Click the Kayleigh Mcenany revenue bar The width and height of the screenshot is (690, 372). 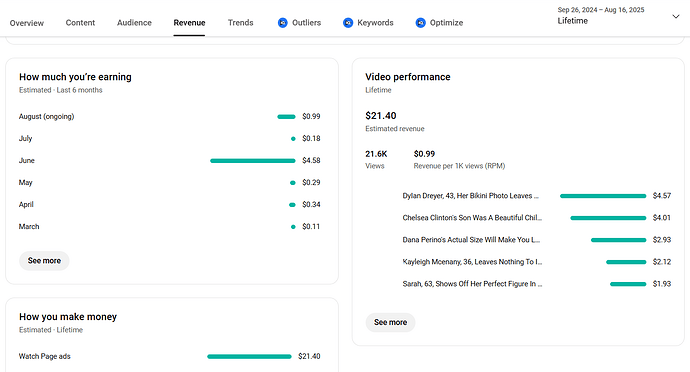(626, 262)
